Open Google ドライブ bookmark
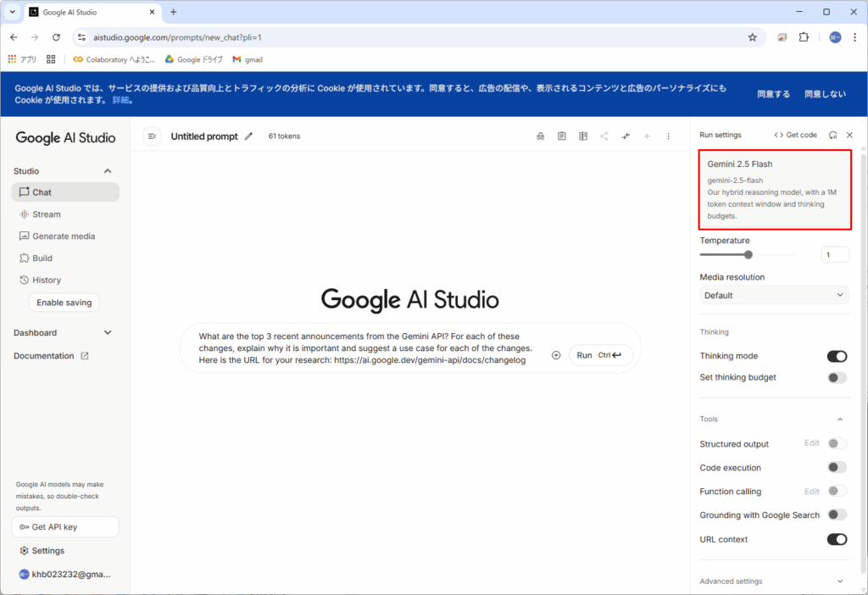The width and height of the screenshot is (868, 595). click(194, 59)
